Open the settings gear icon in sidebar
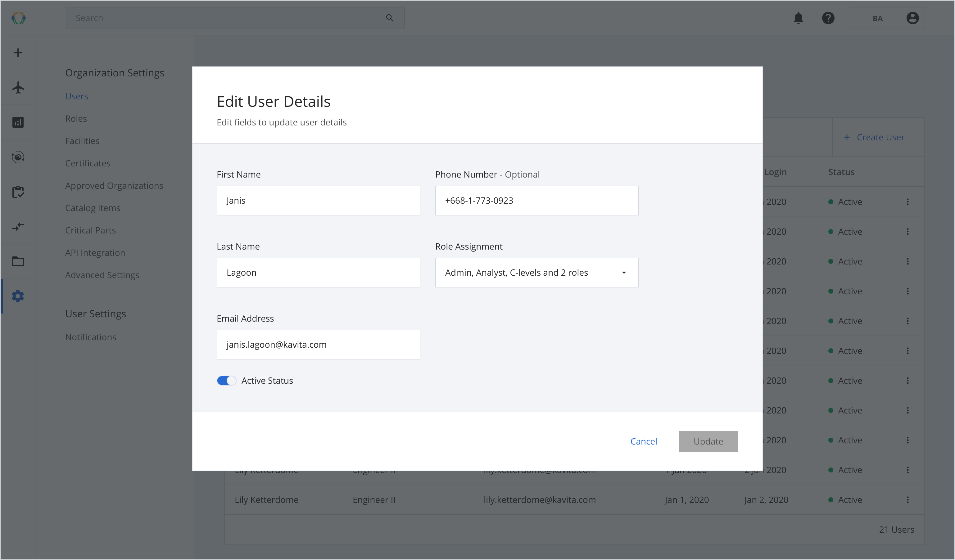 coord(18,296)
